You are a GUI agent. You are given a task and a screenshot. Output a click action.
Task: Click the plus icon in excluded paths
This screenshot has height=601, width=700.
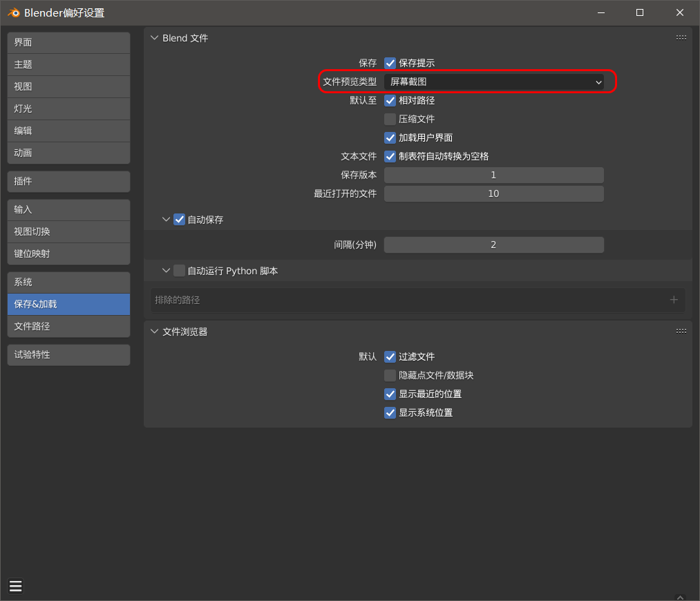pyautogui.click(x=674, y=300)
